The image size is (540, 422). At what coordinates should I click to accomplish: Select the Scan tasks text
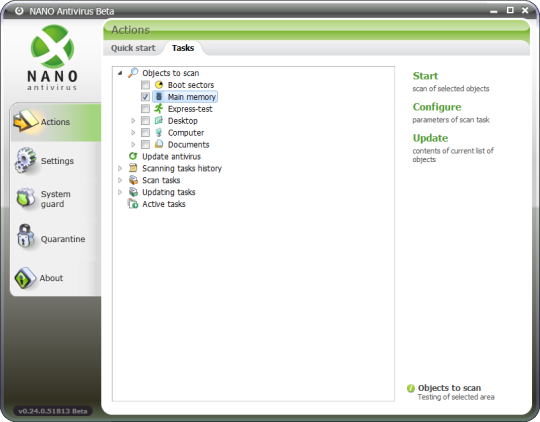click(161, 180)
